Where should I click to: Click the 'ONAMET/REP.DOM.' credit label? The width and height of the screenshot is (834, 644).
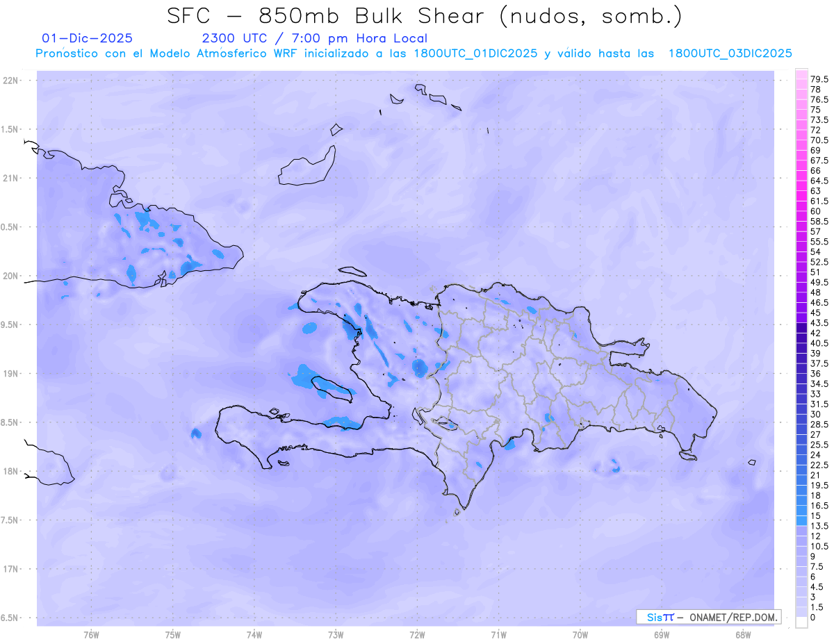tap(734, 617)
